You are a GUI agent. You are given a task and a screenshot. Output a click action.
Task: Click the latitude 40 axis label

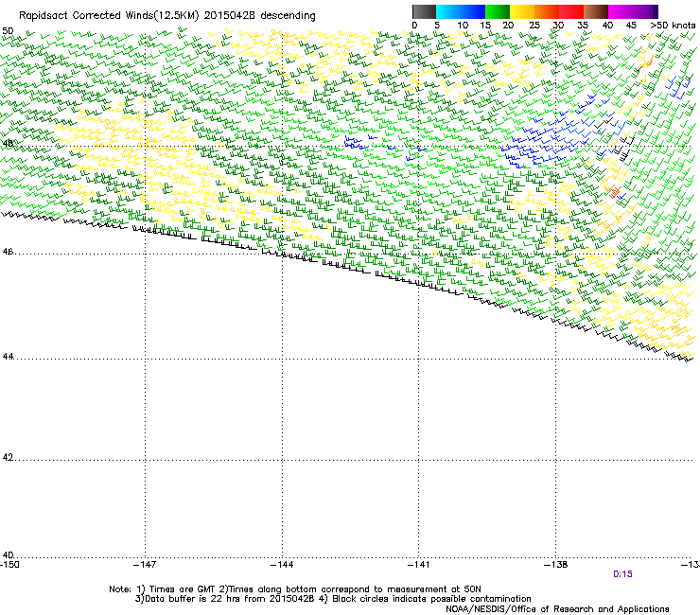(x=8, y=555)
